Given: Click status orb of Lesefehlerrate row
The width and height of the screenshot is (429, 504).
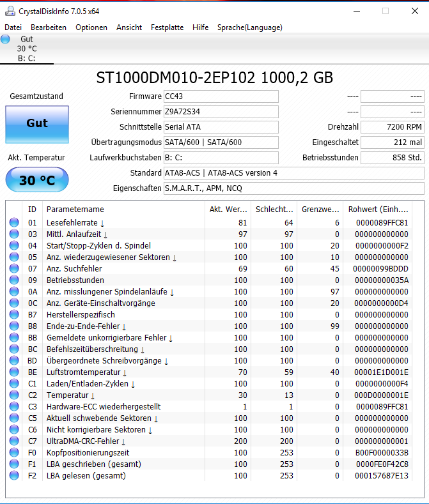Looking at the screenshot, I should tap(14, 222).
